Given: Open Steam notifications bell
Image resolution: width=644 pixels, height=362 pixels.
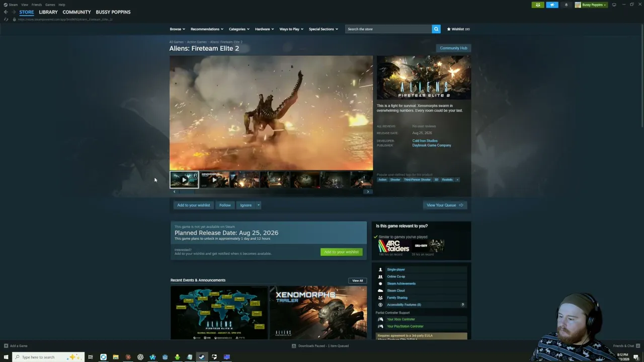Looking at the screenshot, I should [x=566, y=5].
